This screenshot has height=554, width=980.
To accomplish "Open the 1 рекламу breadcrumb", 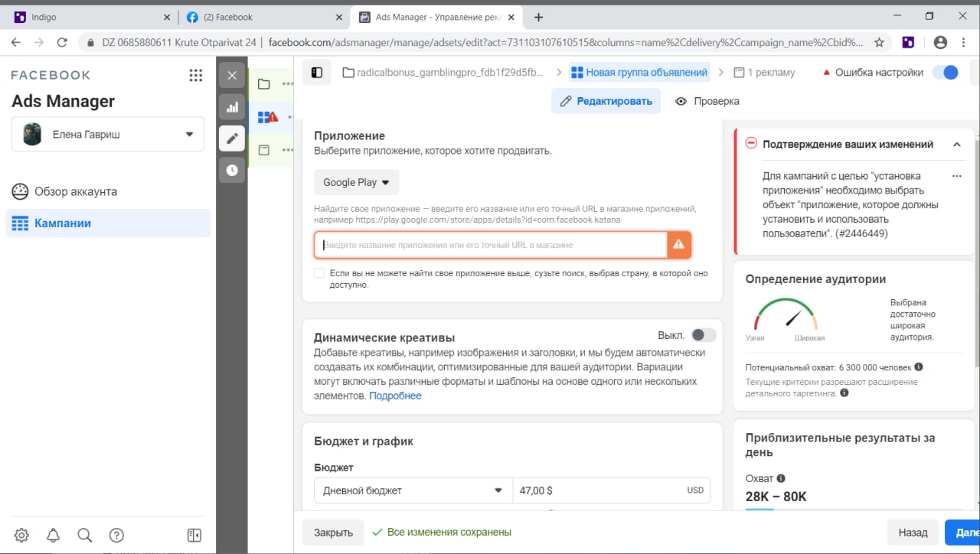I will pyautogui.click(x=764, y=73).
